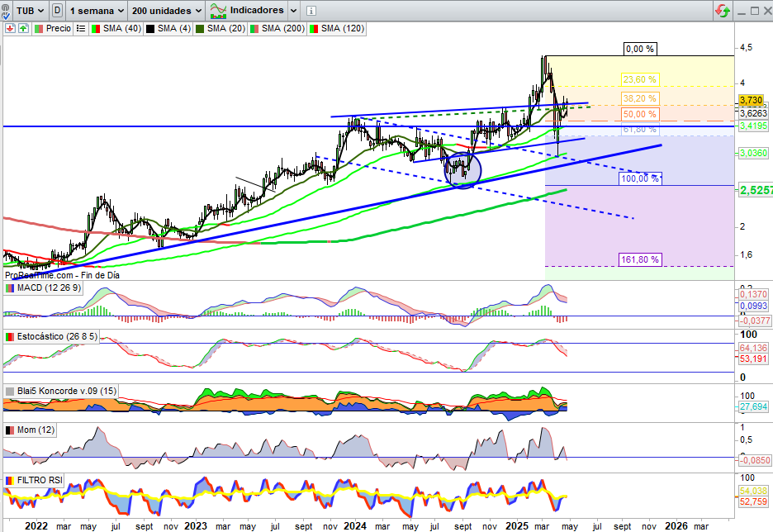Screen dimensions: 773x532
Task: Click the 3,4195 price axis label
Action: [x=753, y=126]
